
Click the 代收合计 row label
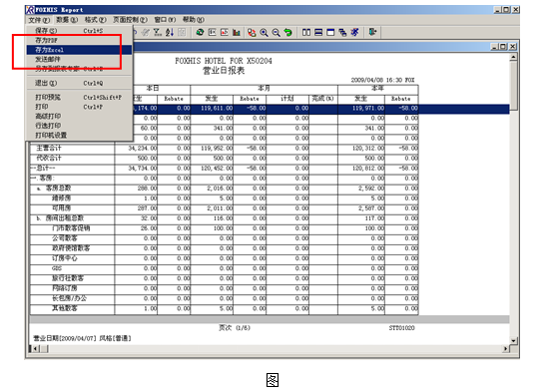49,159
